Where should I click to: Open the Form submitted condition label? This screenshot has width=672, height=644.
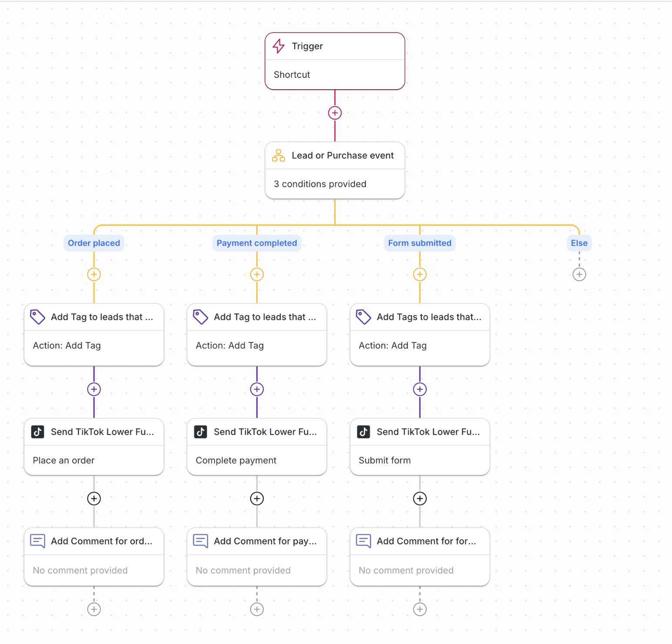coord(420,243)
